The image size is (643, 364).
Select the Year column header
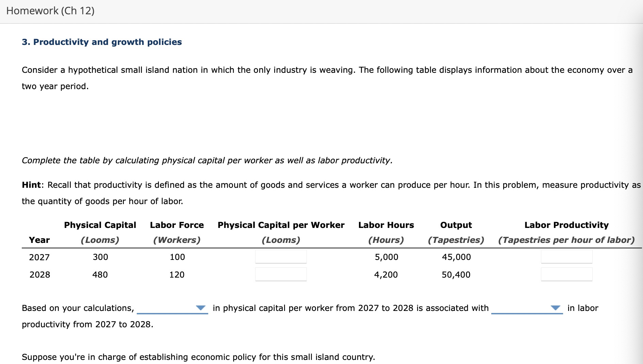click(x=39, y=240)
